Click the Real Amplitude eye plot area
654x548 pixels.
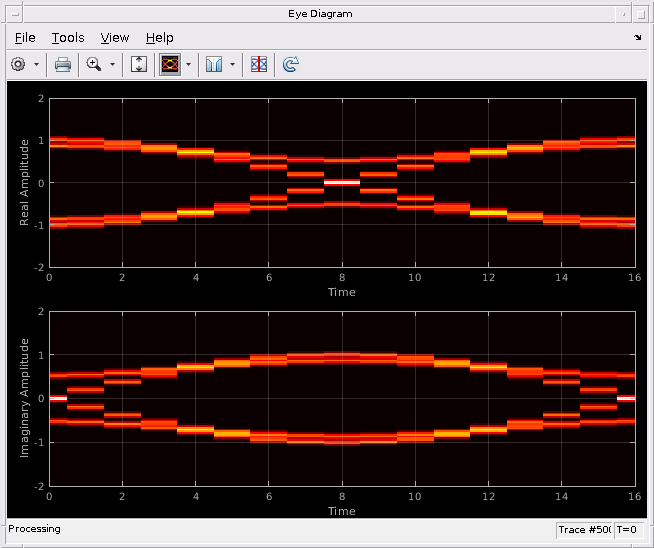click(342, 183)
